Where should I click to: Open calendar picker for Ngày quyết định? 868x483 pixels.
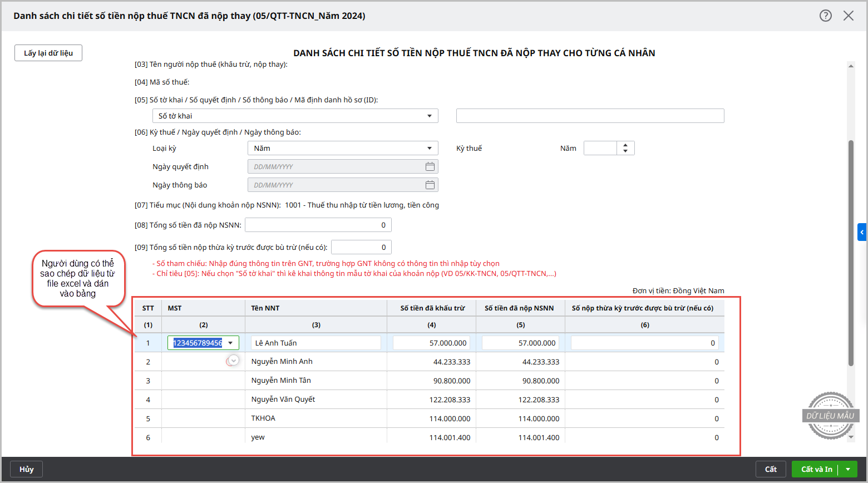pos(430,166)
